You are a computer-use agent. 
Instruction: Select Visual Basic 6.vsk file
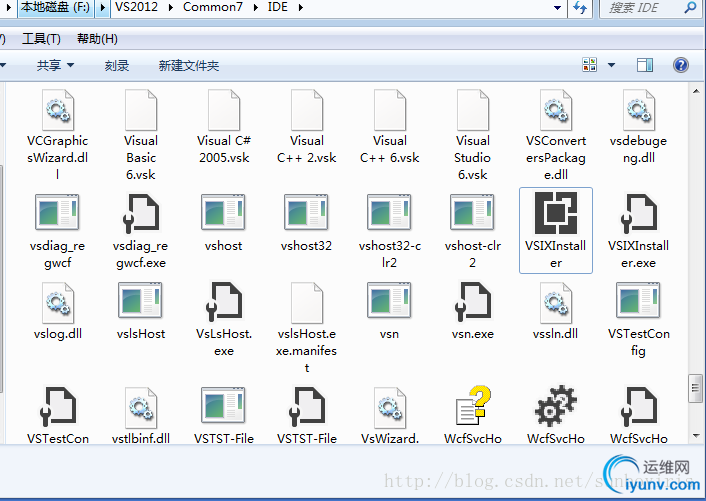pos(141,134)
